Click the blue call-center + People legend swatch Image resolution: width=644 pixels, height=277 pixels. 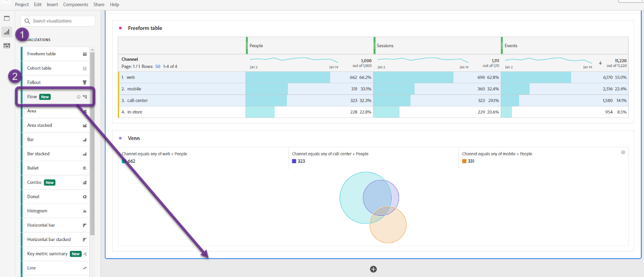click(294, 161)
